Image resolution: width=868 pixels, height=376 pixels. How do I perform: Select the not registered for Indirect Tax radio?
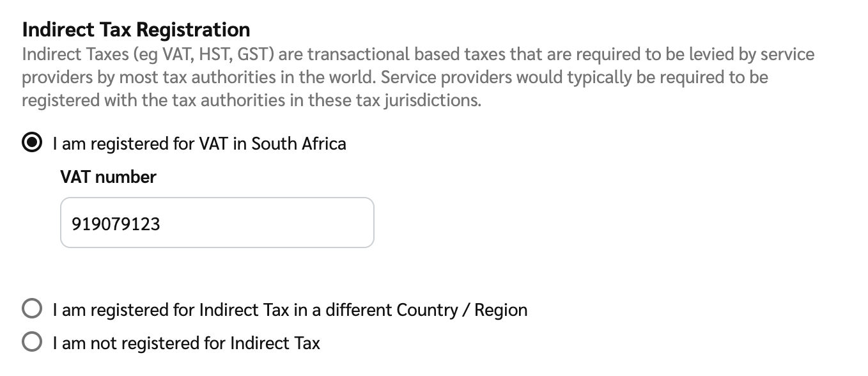pyautogui.click(x=32, y=343)
